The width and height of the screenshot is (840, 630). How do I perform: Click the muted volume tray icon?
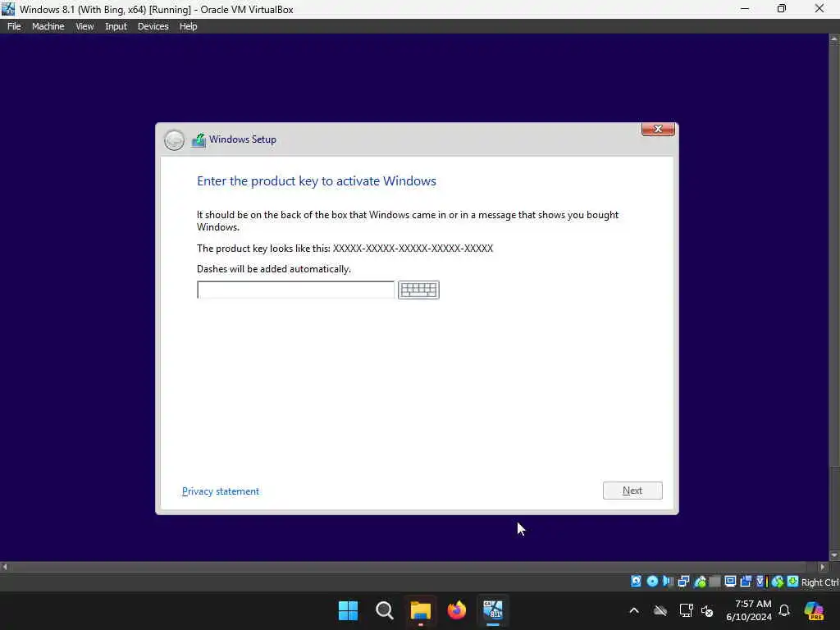pyautogui.click(x=707, y=610)
